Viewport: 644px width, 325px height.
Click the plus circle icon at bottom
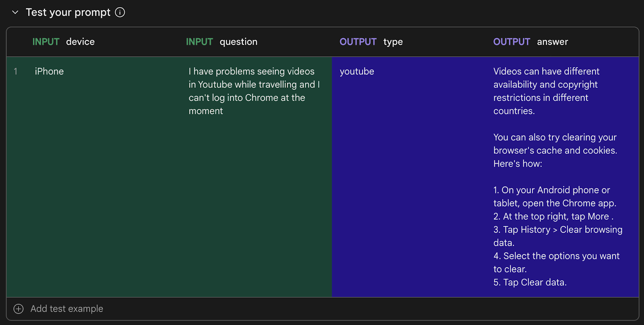[x=19, y=309]
